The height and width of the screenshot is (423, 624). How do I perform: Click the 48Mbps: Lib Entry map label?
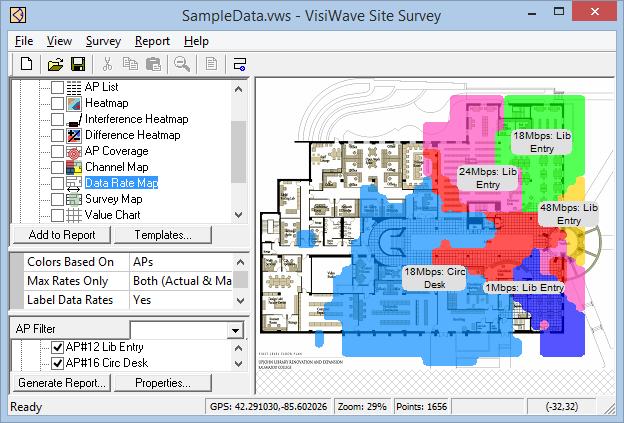pyautogui.click(x=569, y=214)
